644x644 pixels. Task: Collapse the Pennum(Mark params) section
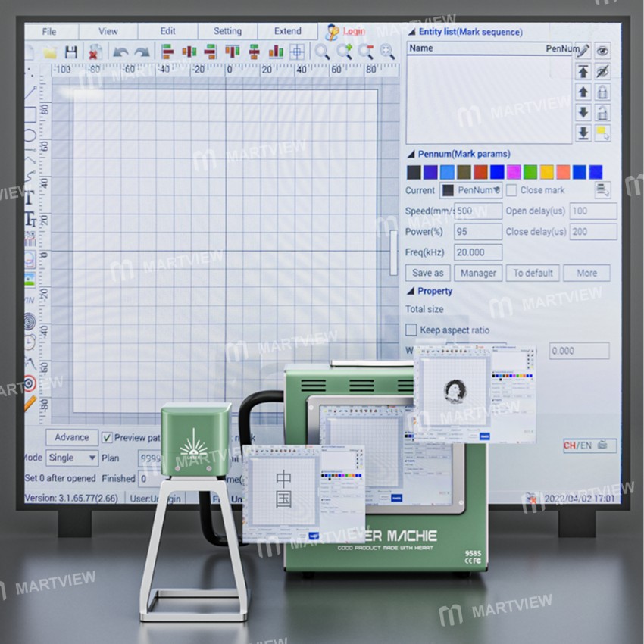point(411,154)
